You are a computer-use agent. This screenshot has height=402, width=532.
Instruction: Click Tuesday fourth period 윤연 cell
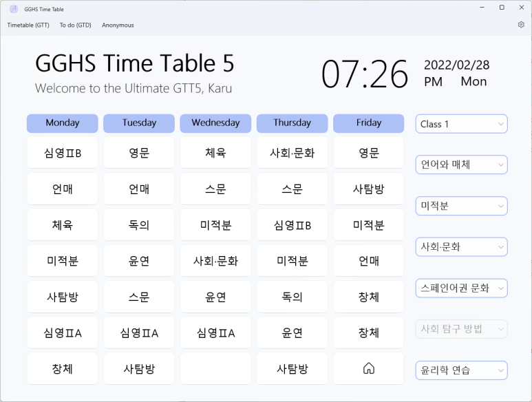(x=139, y=260)
